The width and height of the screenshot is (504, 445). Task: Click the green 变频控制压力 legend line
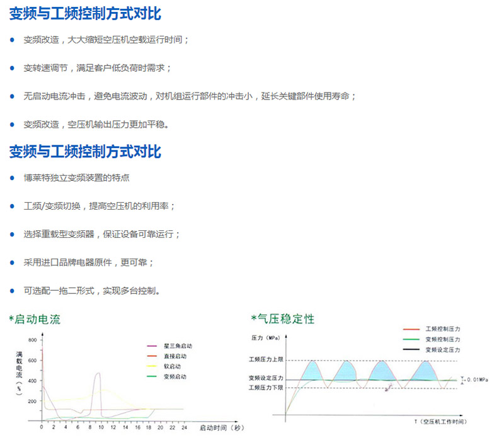point(411,339)
